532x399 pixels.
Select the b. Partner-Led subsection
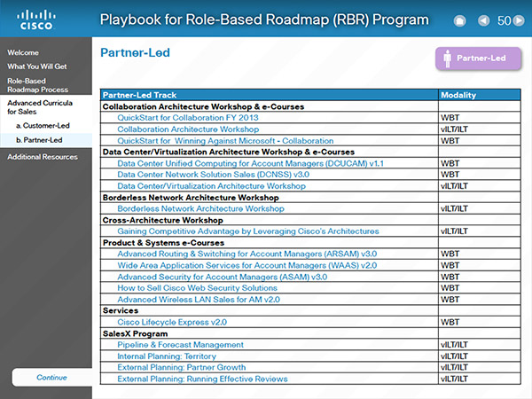pyautogui.click(x=39, y=140)
